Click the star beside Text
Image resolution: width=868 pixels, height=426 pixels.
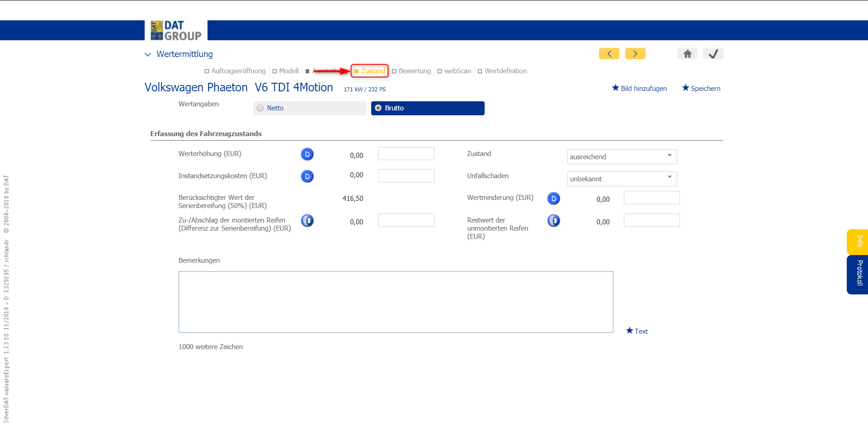click(x=629, y=331)
